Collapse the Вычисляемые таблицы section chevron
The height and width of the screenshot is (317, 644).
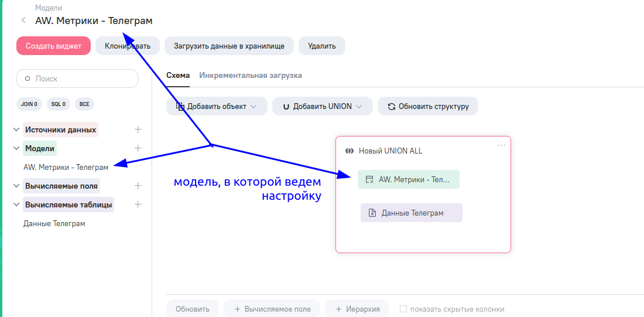[x=16, y=204]
